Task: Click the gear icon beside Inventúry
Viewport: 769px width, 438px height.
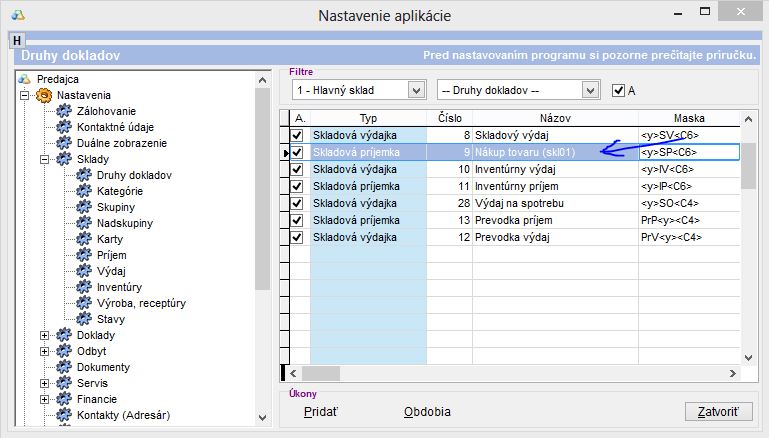Action: point(84,287)
